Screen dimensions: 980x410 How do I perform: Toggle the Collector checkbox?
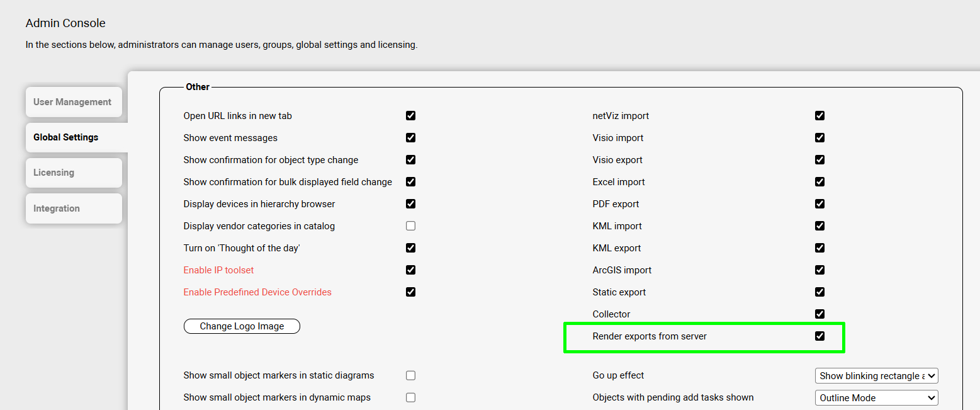tap(819, 314)
